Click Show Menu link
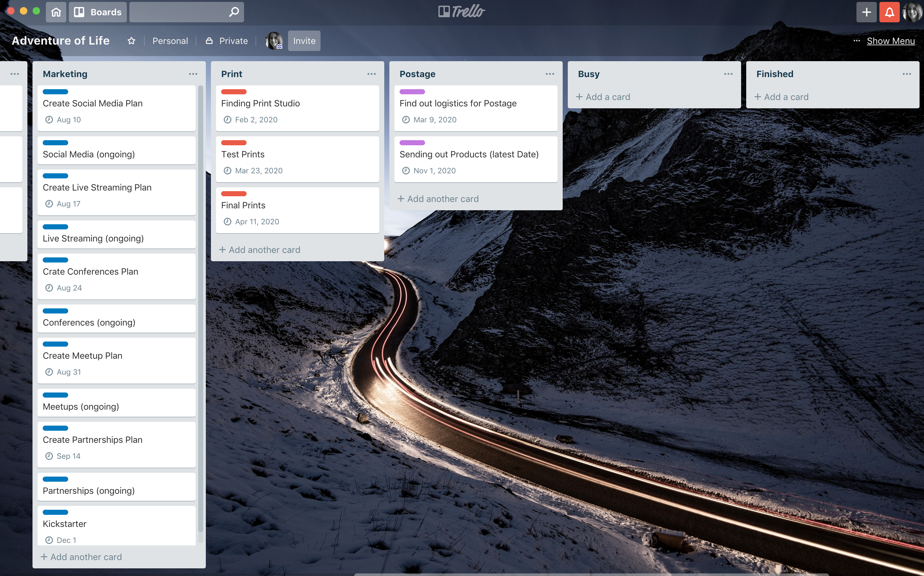 [x=891, y=41]
